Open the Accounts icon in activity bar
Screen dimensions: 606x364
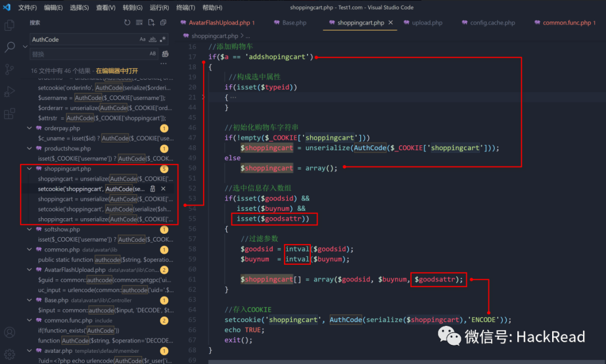10,333
